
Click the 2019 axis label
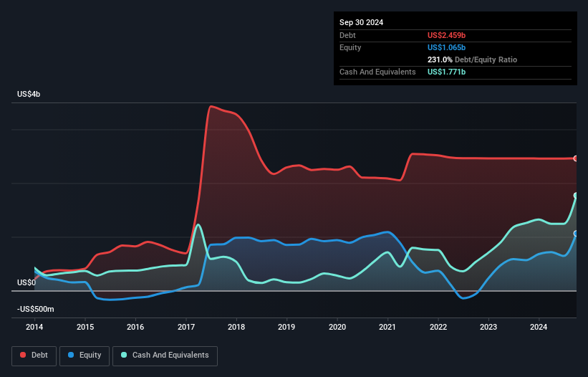(286, 327)
